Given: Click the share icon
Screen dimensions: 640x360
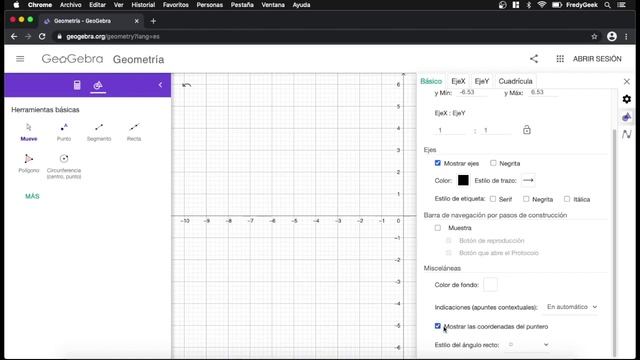Looking at the screenshot, I should [x=534, y=59].
